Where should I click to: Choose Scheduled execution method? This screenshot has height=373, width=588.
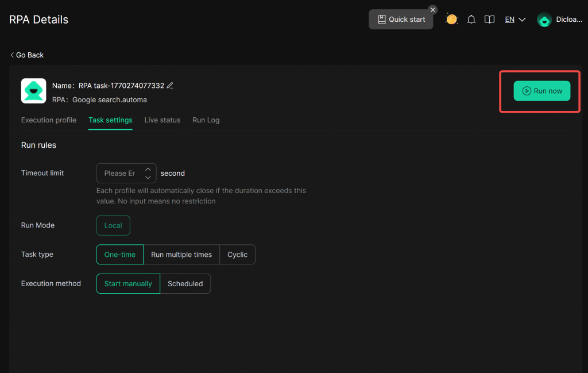point(185,284)
